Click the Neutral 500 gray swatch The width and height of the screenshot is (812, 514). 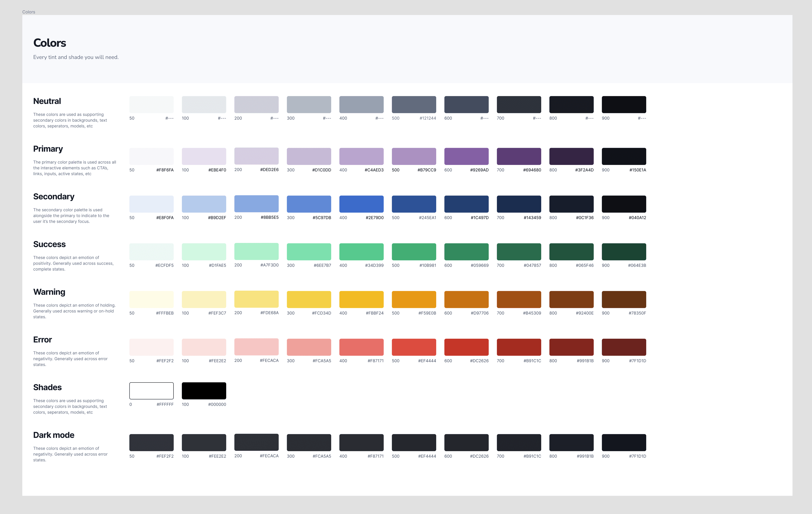[x=414, y=105]
